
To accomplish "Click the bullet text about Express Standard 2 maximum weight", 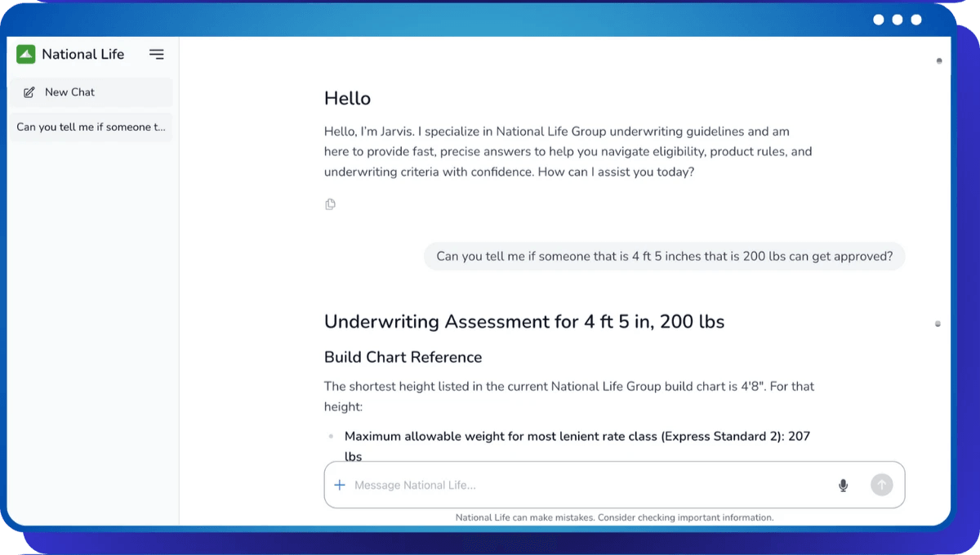I will (x=577, y=446).
